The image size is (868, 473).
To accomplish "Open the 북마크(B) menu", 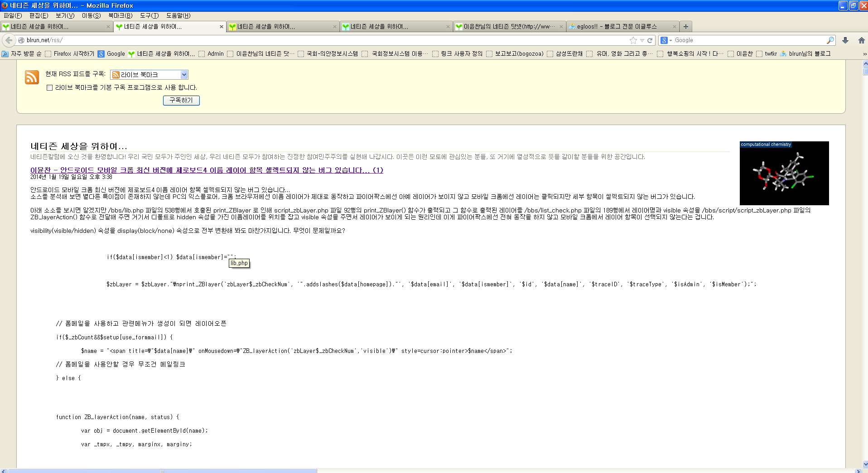I will [x=120, y=15].
